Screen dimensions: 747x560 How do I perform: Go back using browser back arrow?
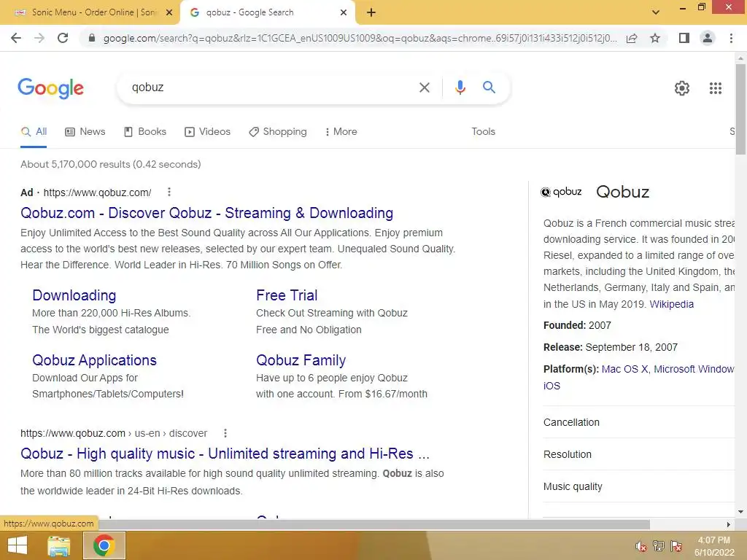pyautogui.click(x=16, y=38)
